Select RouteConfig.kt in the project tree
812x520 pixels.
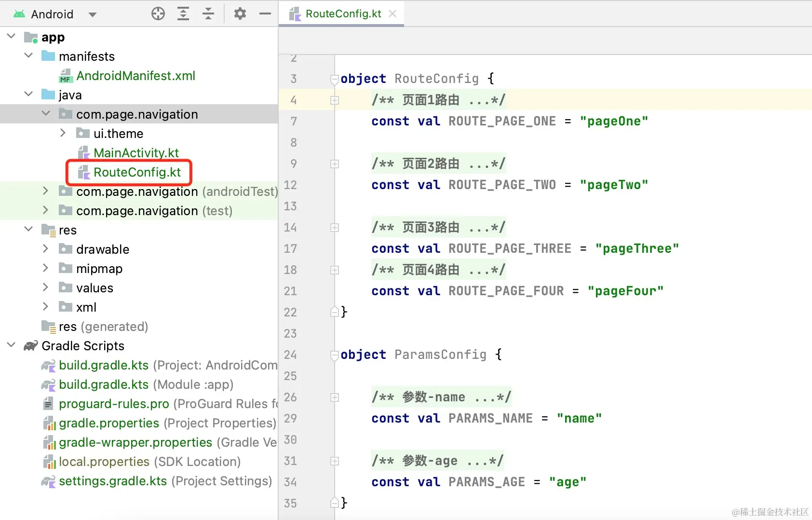pyautogui.click(x=137, y=172)
